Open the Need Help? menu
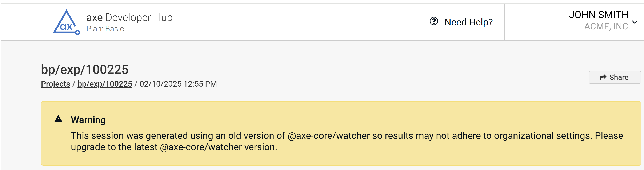Viewport: 644px width, 170px height. point(461,22)
